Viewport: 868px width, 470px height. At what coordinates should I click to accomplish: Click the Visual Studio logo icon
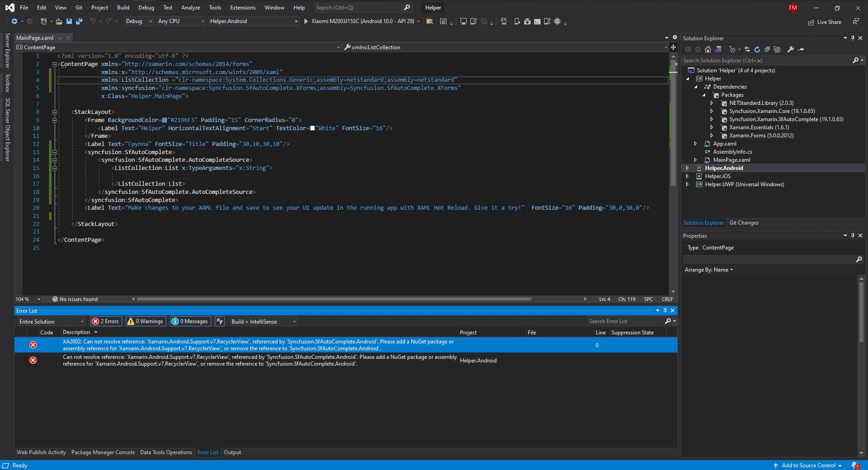(9, 8)
